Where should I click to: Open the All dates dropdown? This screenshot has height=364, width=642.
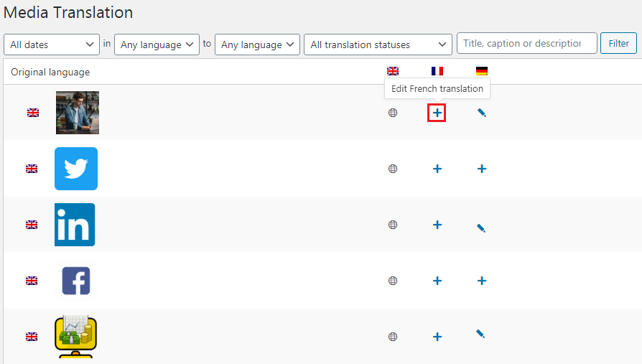(x=52, y=45)
